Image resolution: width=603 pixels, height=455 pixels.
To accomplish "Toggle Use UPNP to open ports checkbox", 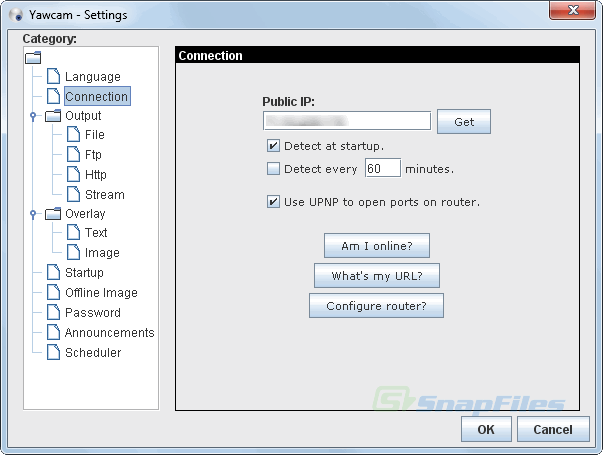I will point(273,202).
